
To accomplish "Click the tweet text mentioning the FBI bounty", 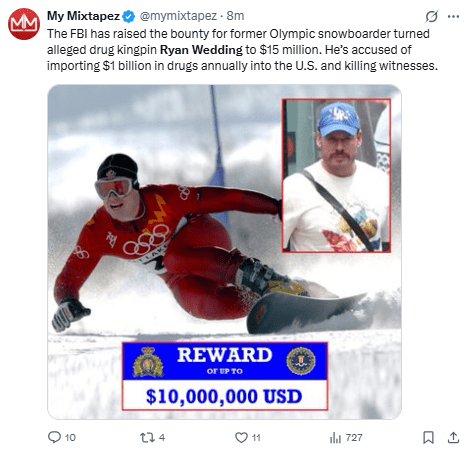I will pyautogui.click(x=242, y=50).
